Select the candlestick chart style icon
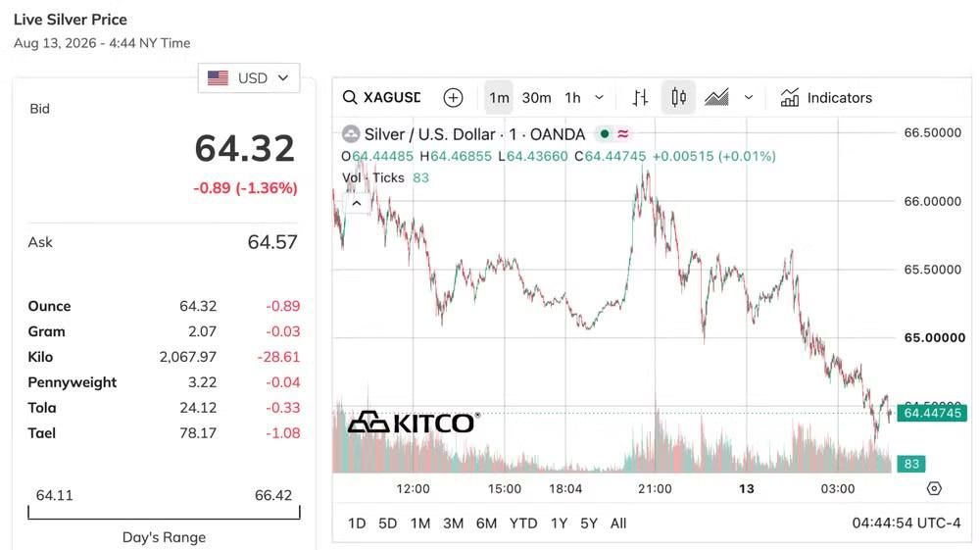Viewport: 980px width, 550px height. 679,97
